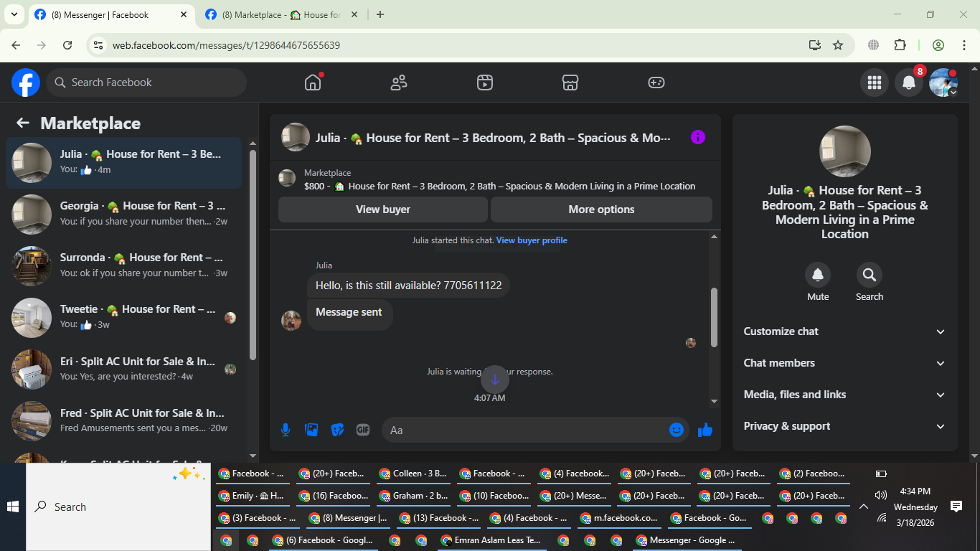Open the emoji picker smiley
Viewport: 980px width, 551px height.
point(677,430)
